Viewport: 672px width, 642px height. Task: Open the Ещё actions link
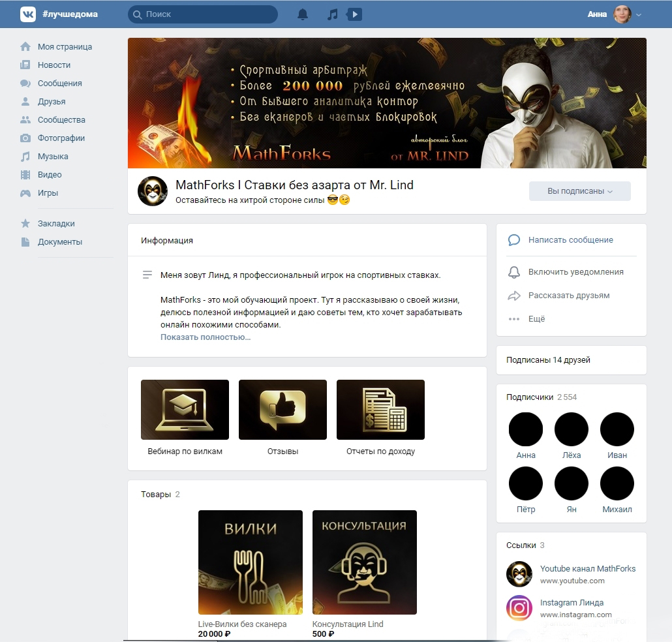tap(536, 319)
